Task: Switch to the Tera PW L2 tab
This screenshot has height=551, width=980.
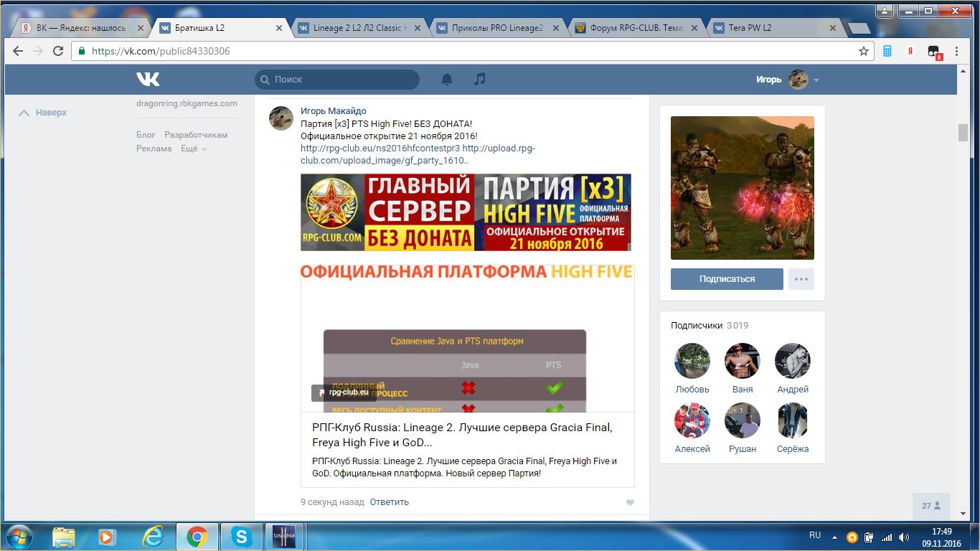Action: click(x=775, y=28)
